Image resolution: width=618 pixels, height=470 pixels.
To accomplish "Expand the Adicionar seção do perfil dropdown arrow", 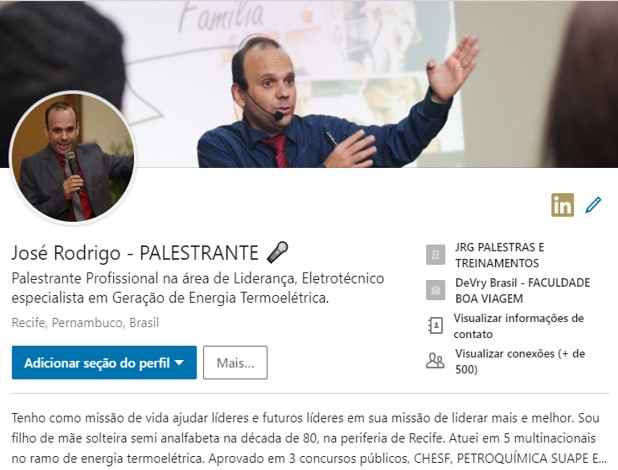I will 179,362.
